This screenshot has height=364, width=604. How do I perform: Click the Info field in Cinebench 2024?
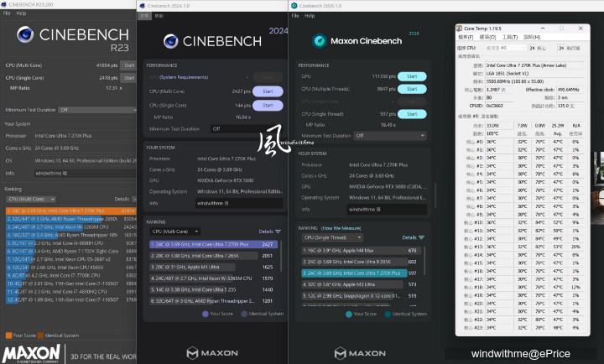click(x=239, y=203)
